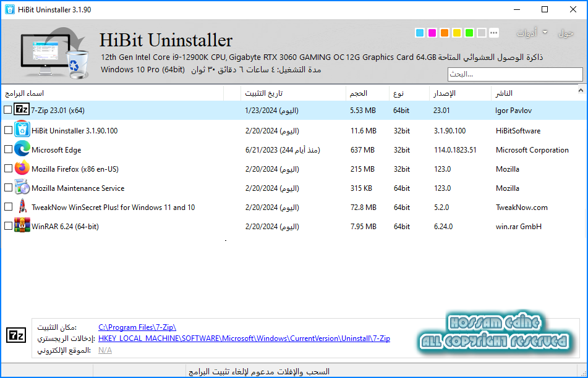Viewport: 588px width, 378px height.
Task: Select the green theme color swatch
Action: (469, 33)
